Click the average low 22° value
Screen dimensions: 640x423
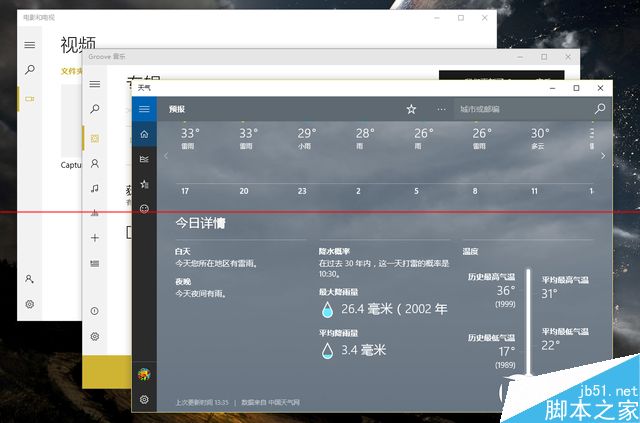tap(550, 345)
